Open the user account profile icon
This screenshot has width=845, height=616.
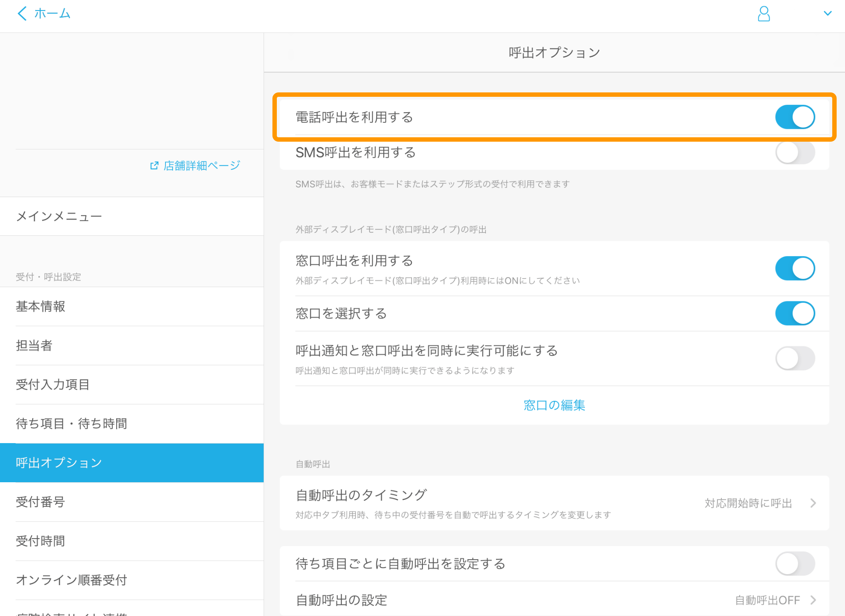pyautogui.click(x=764, y=14)
